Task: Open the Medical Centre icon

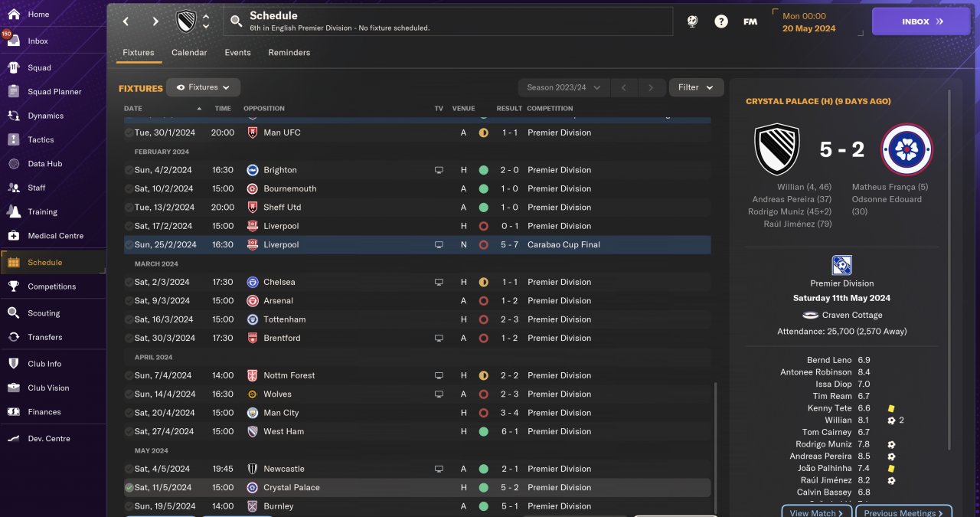Action: (13, 236)
